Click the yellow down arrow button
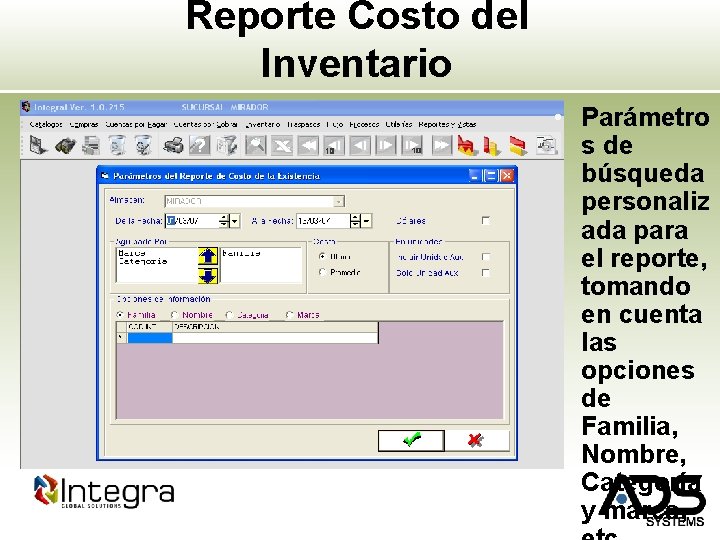The image size is (720, 540). (208, 276)
